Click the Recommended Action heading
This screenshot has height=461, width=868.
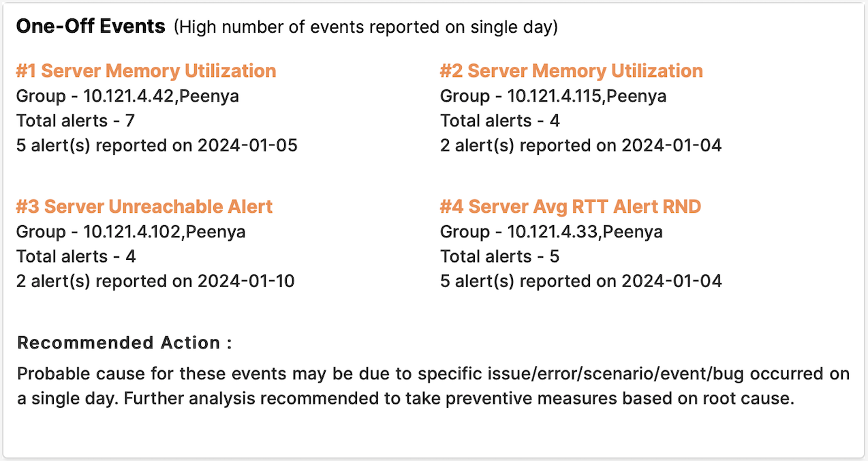(125, 342)
